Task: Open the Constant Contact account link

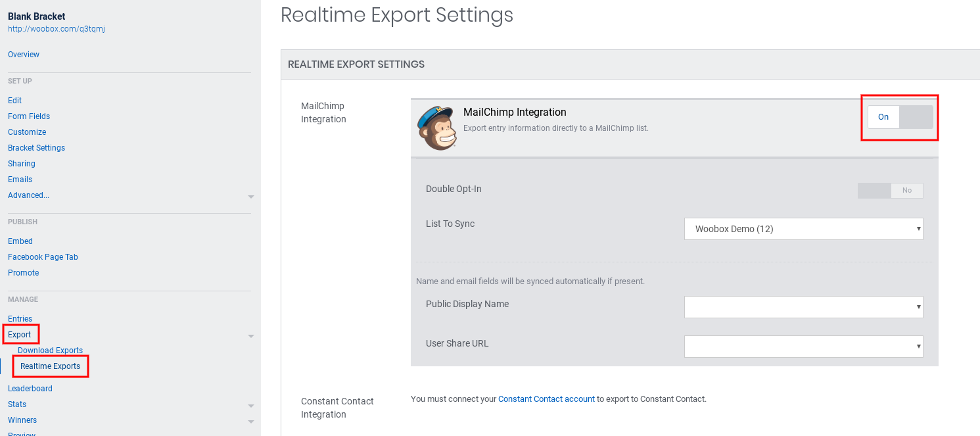Action: coord(546,399)
